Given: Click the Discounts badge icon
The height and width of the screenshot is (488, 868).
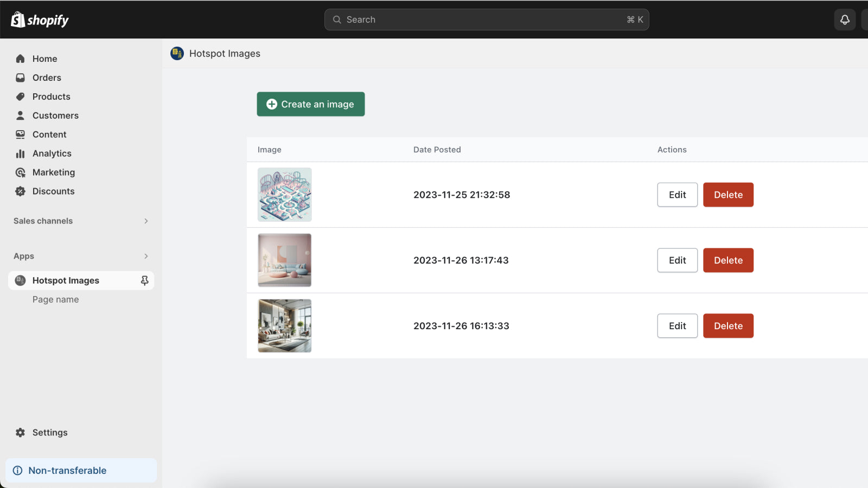Looking at the screenshot, I should coord(20,191).
